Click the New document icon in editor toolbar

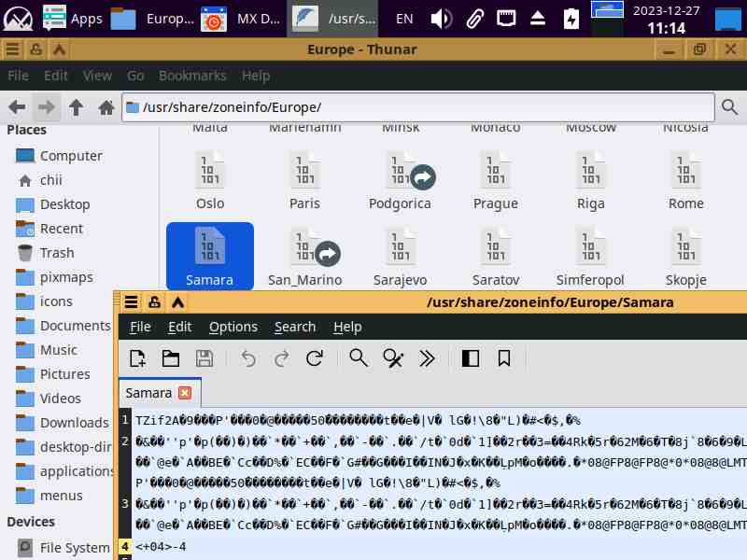coord(137,358)
